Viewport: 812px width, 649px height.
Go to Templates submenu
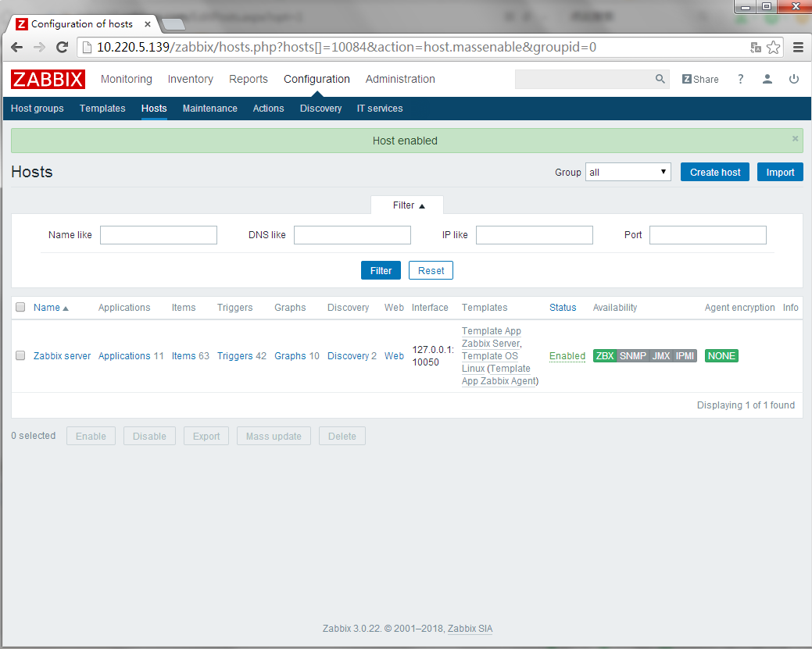[x=102, y=108]
